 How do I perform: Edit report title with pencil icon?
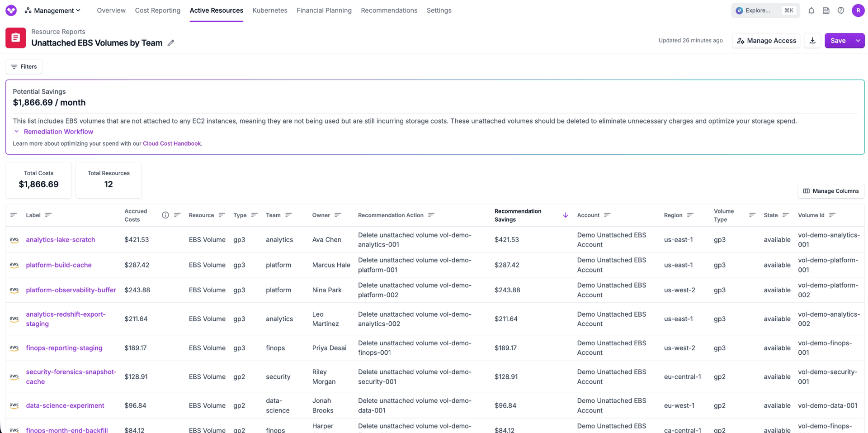[171, 43]
